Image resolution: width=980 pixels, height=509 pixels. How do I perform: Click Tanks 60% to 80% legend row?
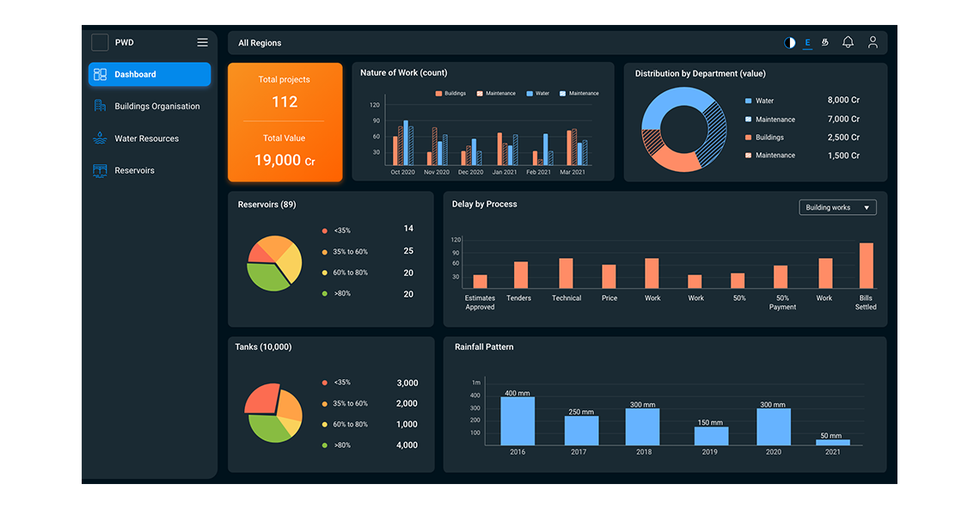click(370, 425)
